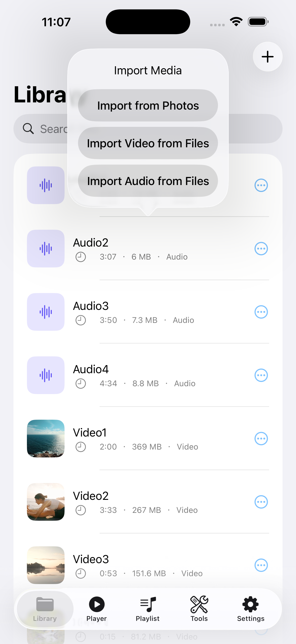Tap the clock icon under Video2
The width and height of the screenshot is (296, 644).
[x=81, y=510]
